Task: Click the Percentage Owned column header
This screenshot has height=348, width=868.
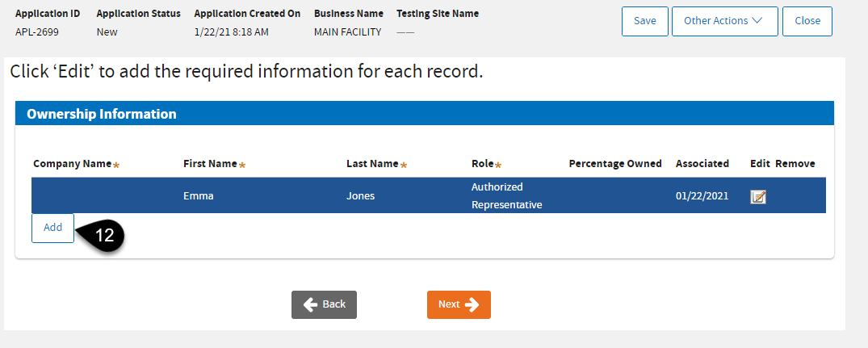Action: [614, 164]
